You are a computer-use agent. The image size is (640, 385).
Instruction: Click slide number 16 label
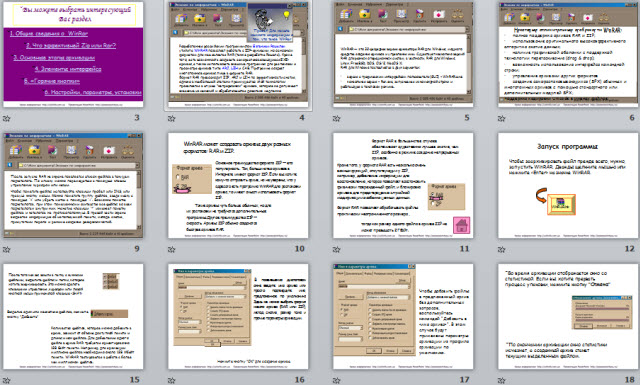pos(300,380)
